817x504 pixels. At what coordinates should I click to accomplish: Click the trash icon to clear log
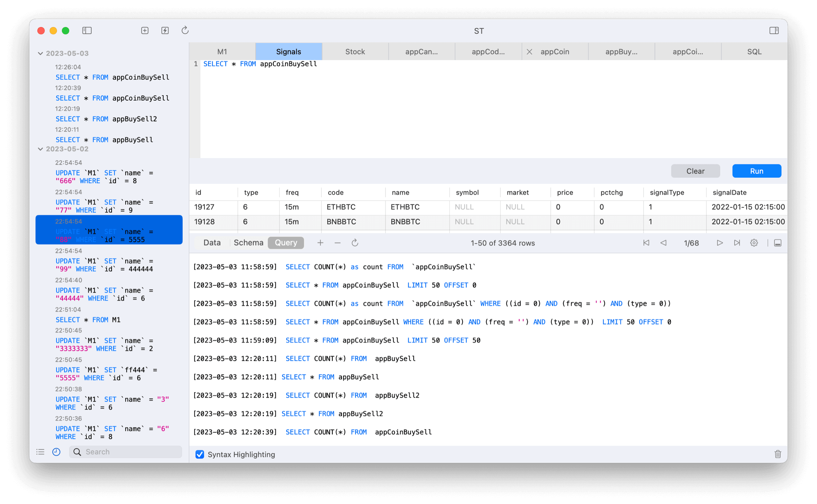pos(778,454)
